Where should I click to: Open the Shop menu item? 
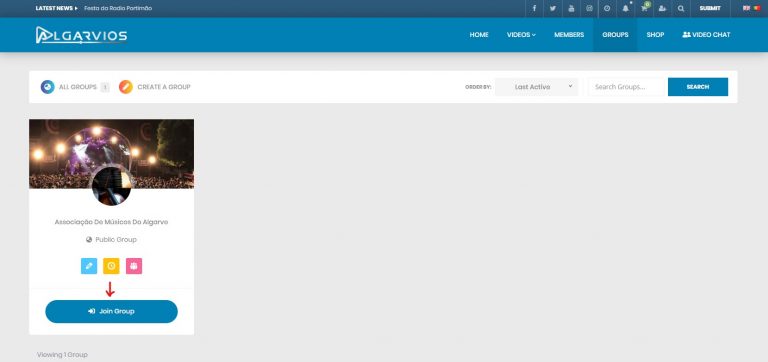click(655, 35)
